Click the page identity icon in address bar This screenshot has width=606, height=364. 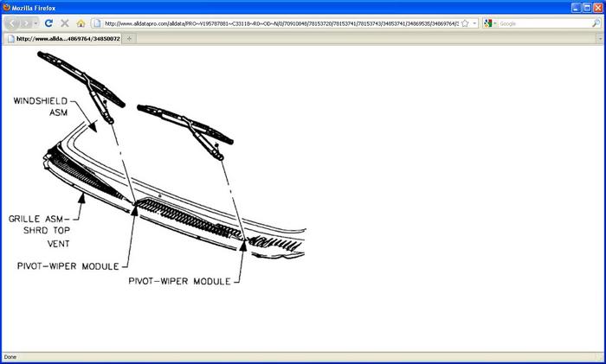[x=97, y=23]
